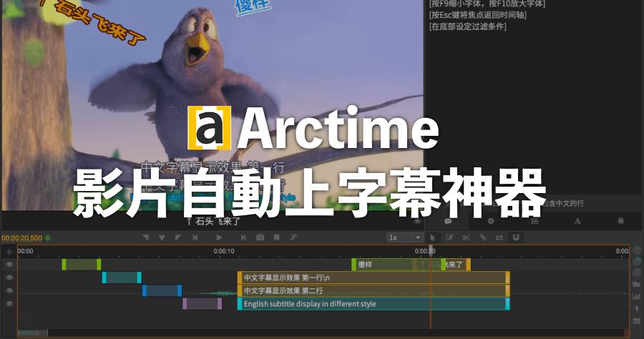The image size is (644, 339).
Task: Click the third round knob beside the timeline
Action: (x=637, y=272)
